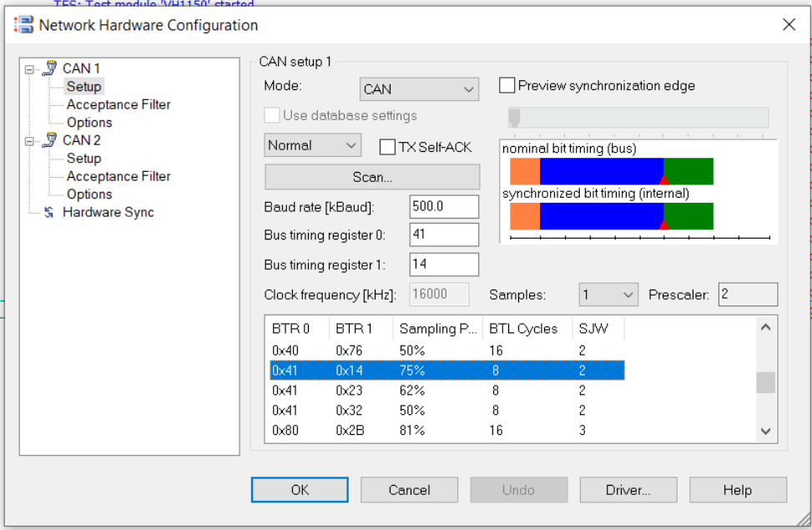Enable Preview synchronization edge
This screenshot has height=530, width=812.
tap(507, 84)
